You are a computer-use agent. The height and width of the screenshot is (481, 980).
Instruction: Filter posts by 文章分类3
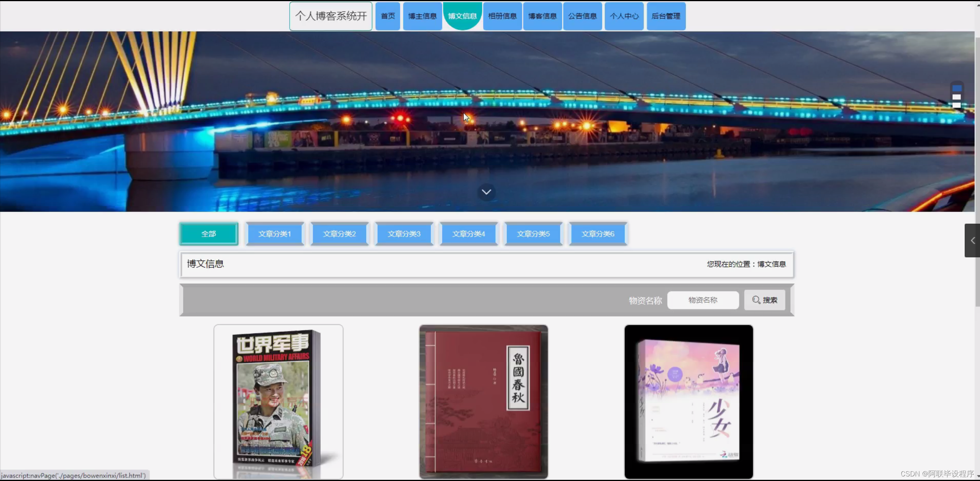point(404,234)
